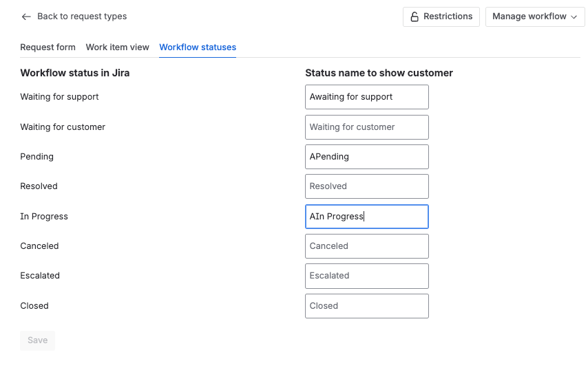Switch to the Request form tab
588x381 pixels.
(48, 47)
